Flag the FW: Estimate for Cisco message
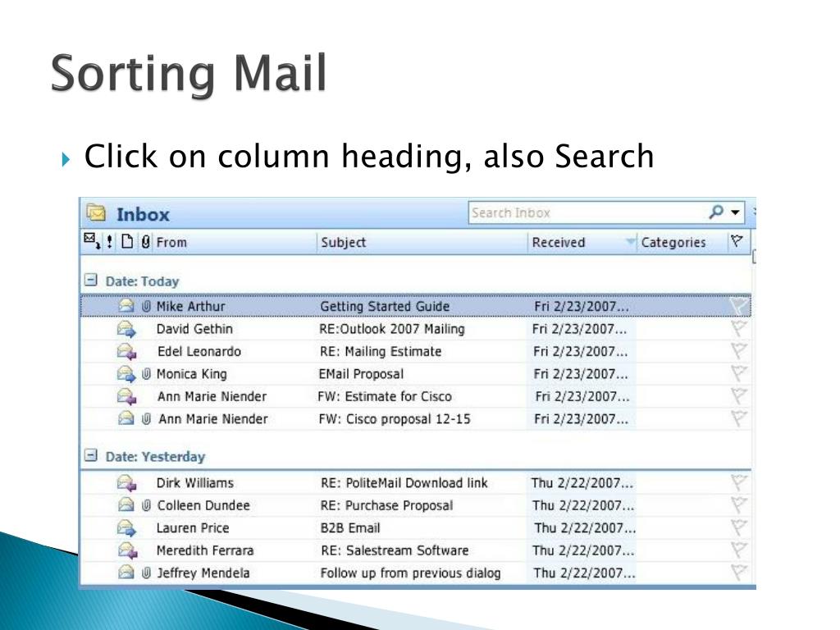Screen dimensions: 840x630 pyautogui.click(x=739, y=396)
